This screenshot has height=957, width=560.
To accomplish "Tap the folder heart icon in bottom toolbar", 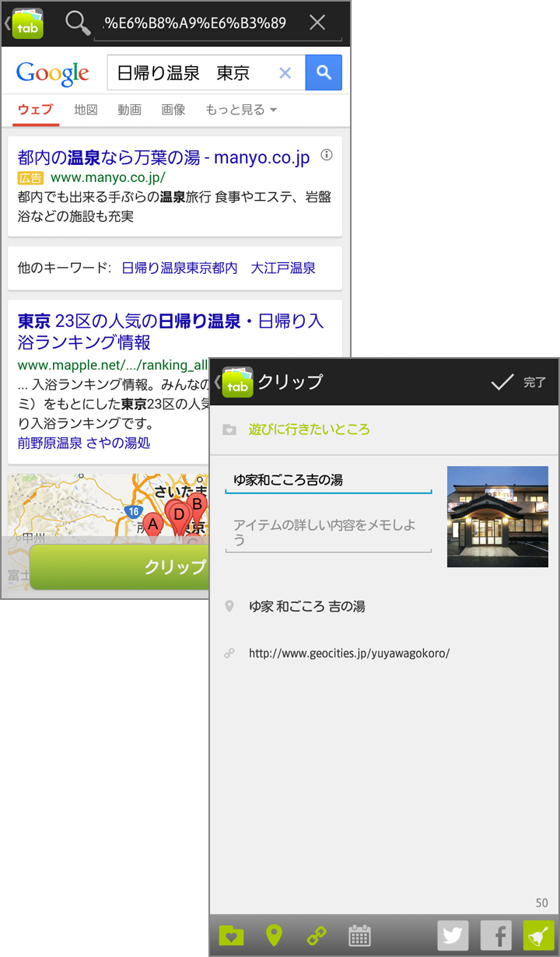I will coord(231,935).
